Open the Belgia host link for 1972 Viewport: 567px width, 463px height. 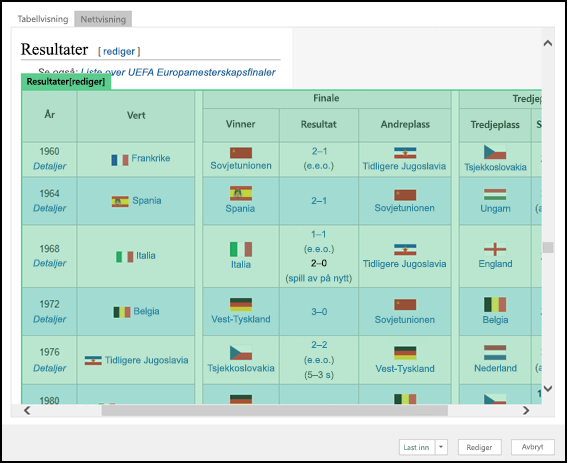146,311
